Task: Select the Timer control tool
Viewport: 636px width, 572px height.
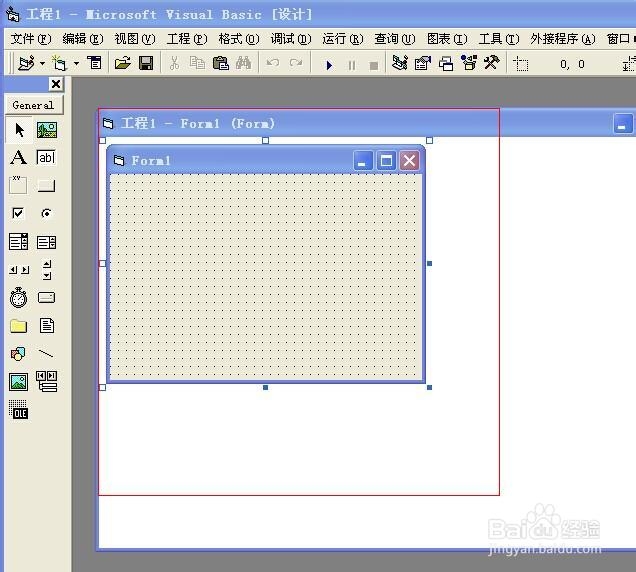Action: [18, 297]
